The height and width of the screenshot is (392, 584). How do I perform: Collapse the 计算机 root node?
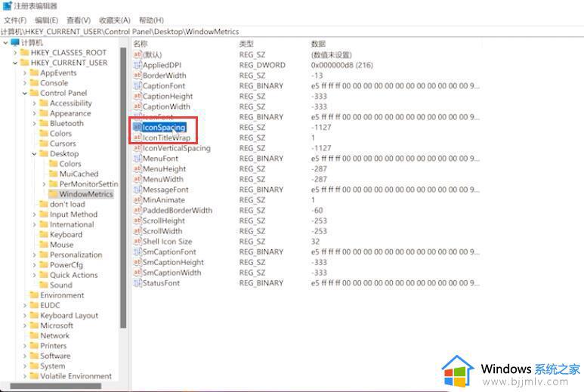(5, 43)
